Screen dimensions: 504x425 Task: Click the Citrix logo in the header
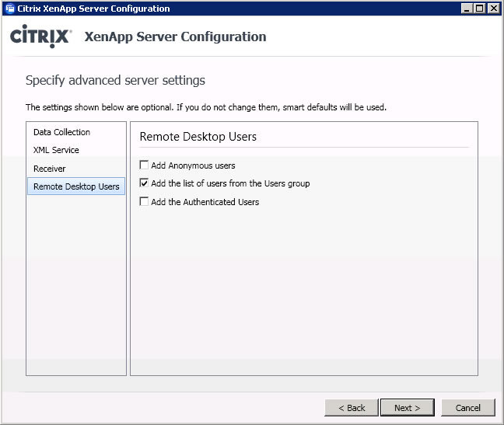(x=40, y=37)
